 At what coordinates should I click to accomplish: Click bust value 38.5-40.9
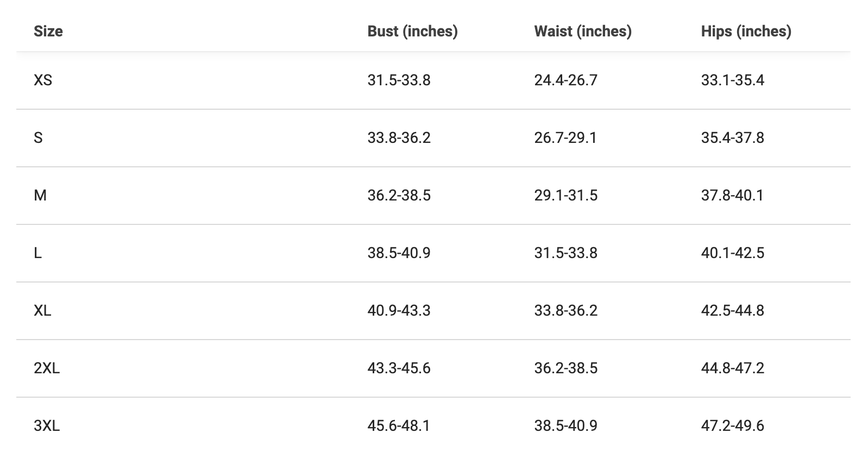tap(399, 253)
